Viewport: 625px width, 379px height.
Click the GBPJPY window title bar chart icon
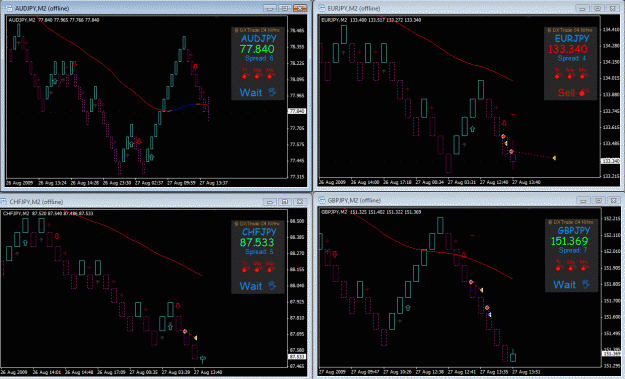(x=322, y=200)
